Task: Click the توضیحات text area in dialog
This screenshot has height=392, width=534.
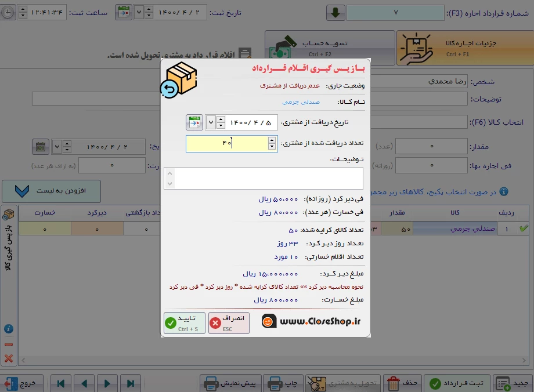Action: (264, 178)
